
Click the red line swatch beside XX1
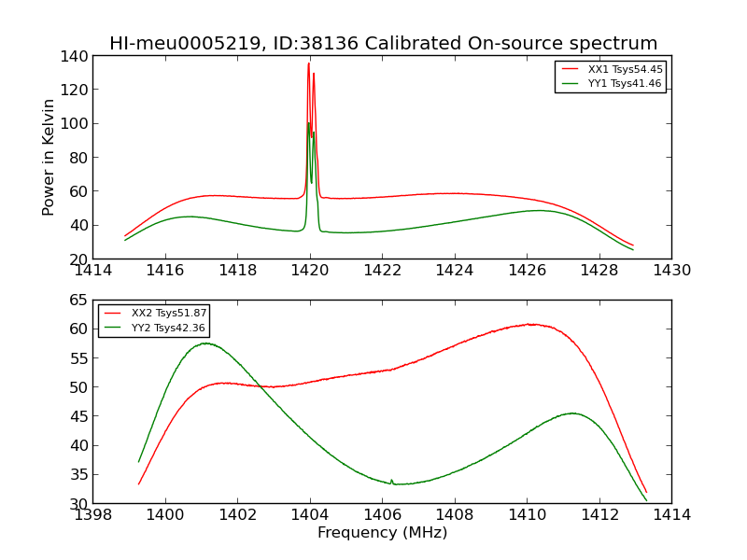570,69
